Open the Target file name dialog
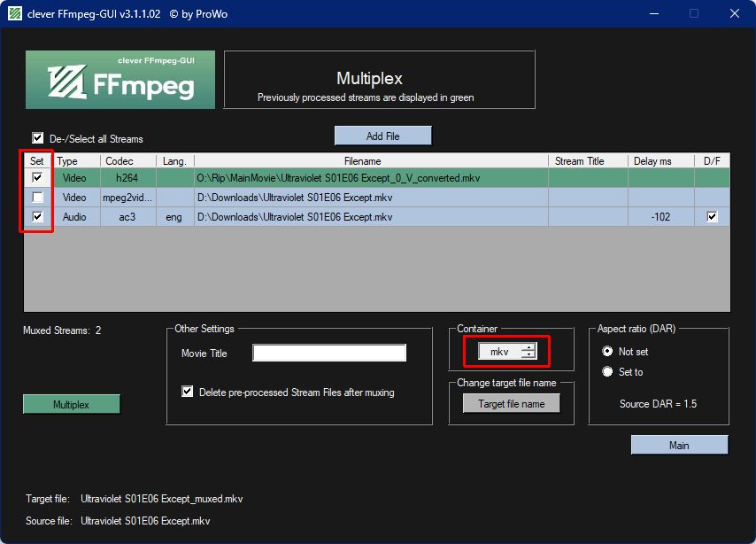Image resolution: width=756 pixels, height=544 pixels. (512, 403)
